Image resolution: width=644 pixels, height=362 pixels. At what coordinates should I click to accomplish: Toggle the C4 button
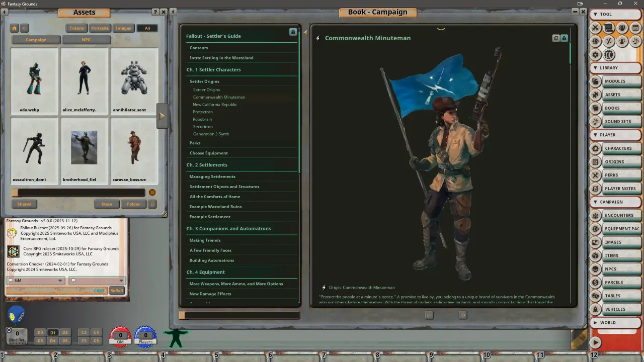97,332
